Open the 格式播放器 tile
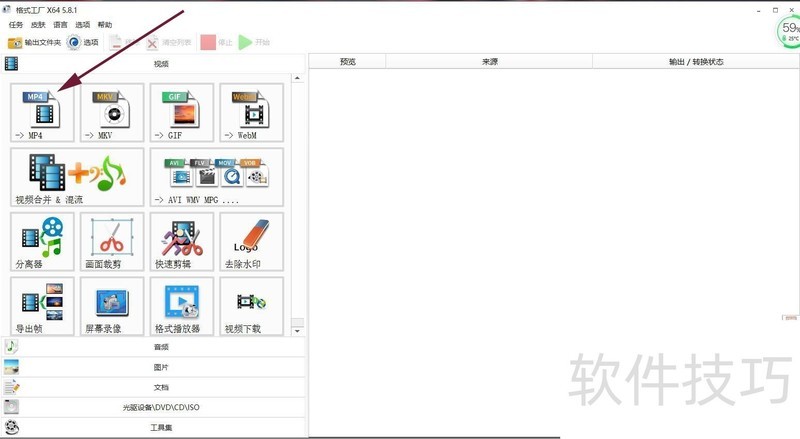 (x=182, y=306)
